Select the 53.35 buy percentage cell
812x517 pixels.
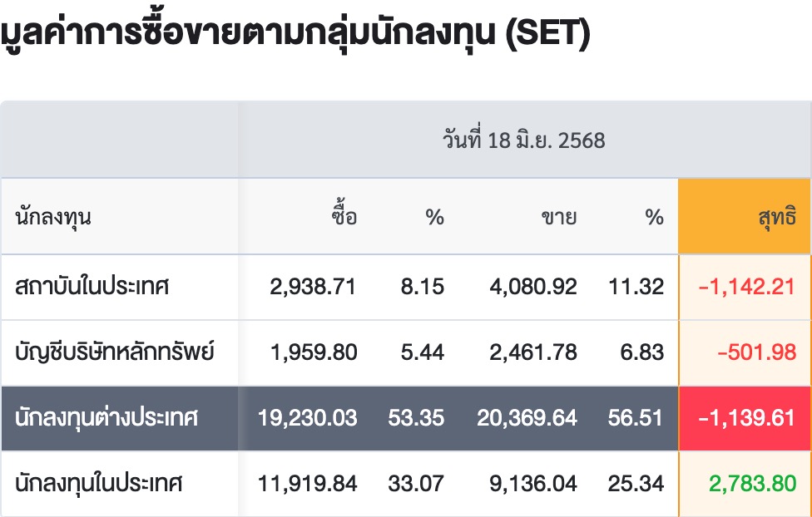416,418
